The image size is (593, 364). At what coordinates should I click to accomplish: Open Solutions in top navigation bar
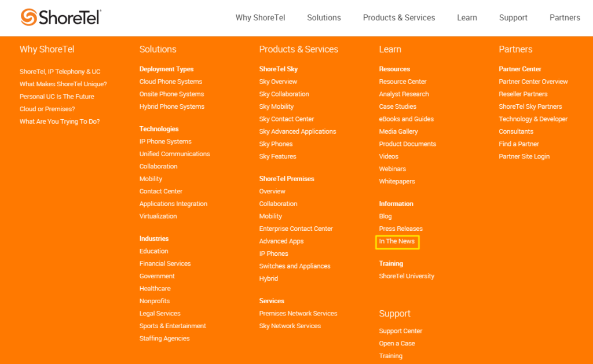324,18
